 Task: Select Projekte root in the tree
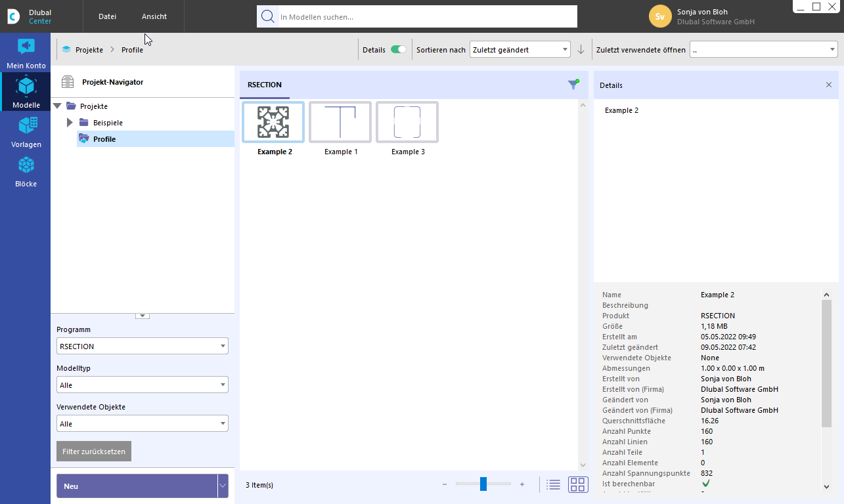(x=94, y=106)
